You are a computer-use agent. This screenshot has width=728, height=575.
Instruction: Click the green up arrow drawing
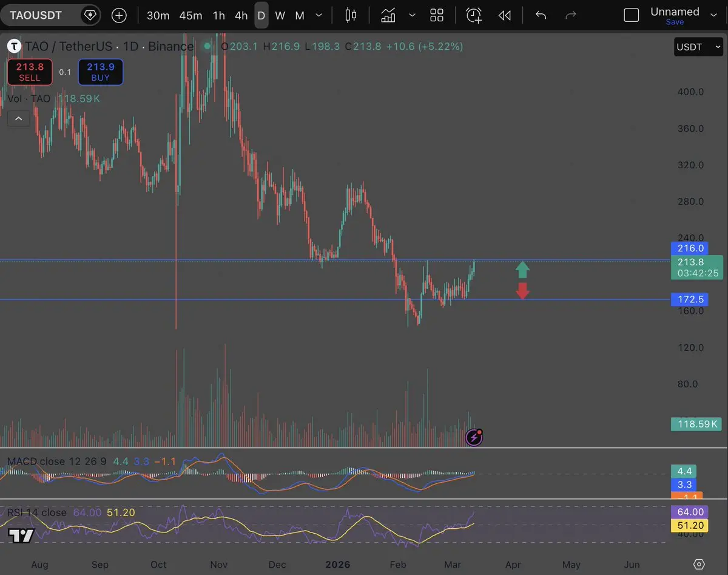[x=522, y=270]
